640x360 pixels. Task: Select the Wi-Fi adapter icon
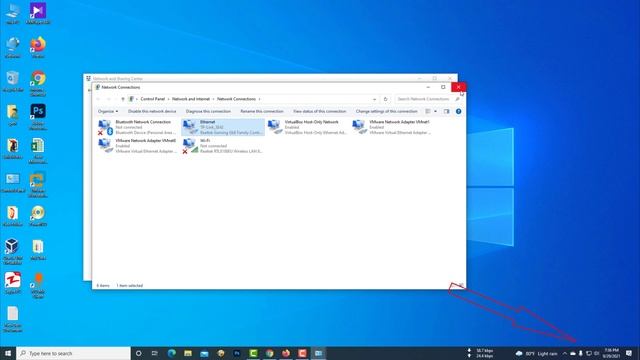pyautogui.click(x=189, y=146)
